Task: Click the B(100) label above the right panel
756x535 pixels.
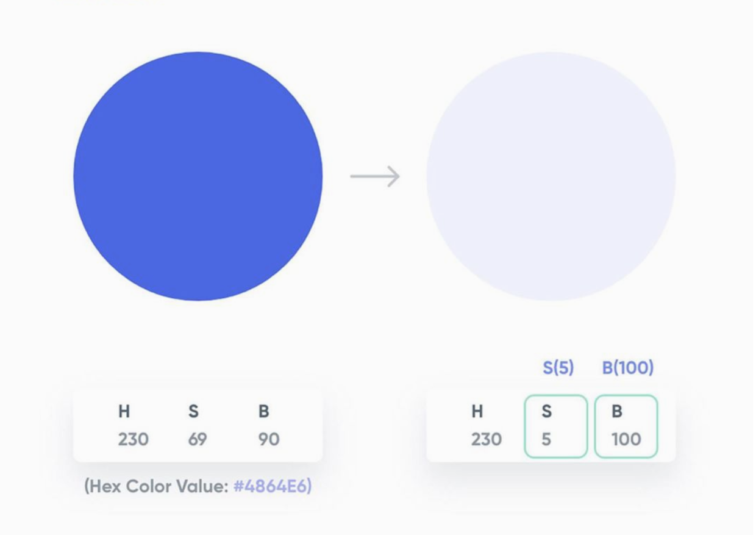Action: tap(628, 367)
